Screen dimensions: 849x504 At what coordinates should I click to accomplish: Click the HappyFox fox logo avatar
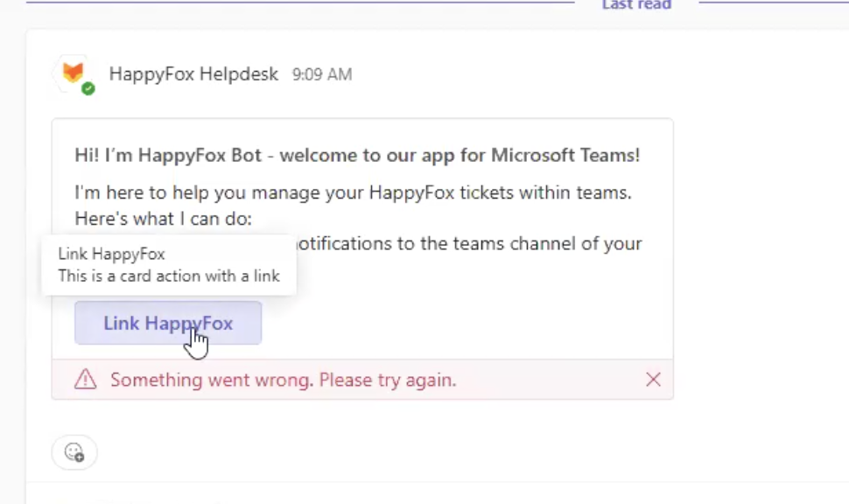73,71
